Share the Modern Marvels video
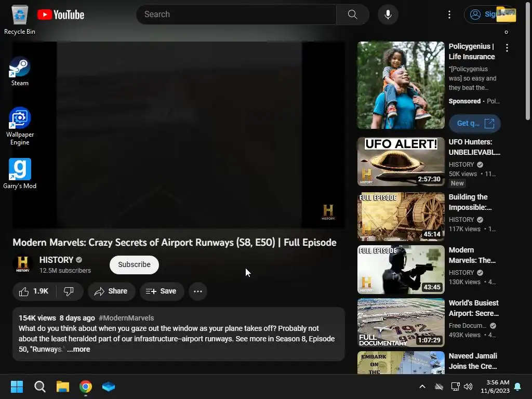This screenshot has height=399, width=532. click(x=111, y=291)
